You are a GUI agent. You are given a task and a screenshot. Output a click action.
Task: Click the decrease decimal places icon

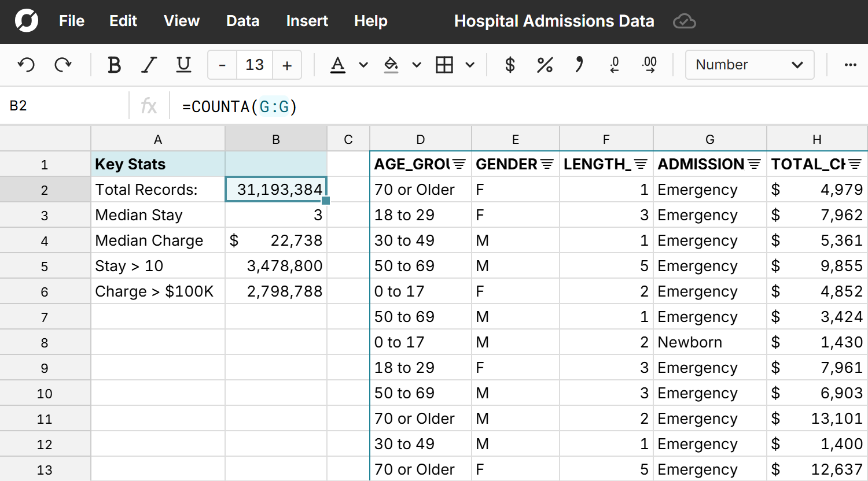tap(614, 65)
